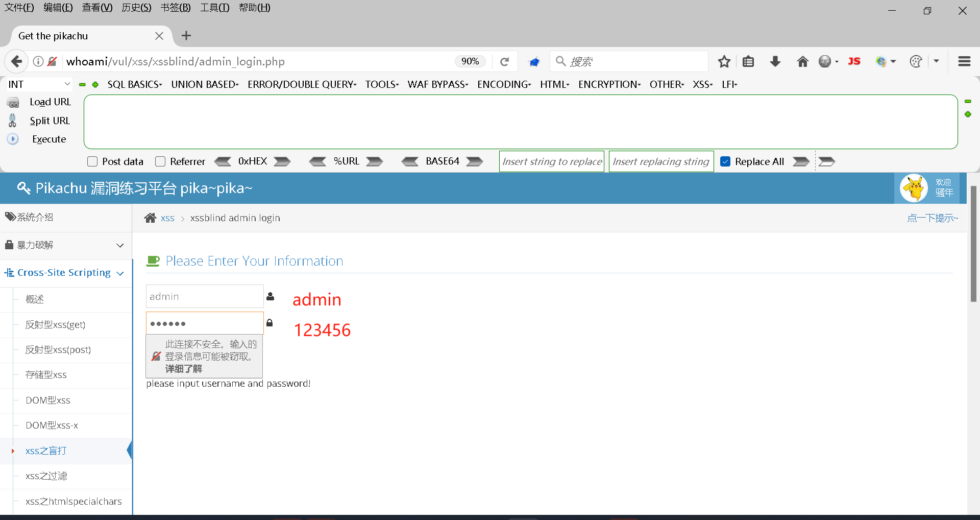Image resolution: width=980 pixels, height=520 pixels.
Task: Open SQL BASICS dropdown menu
Action: pos(135,84)
